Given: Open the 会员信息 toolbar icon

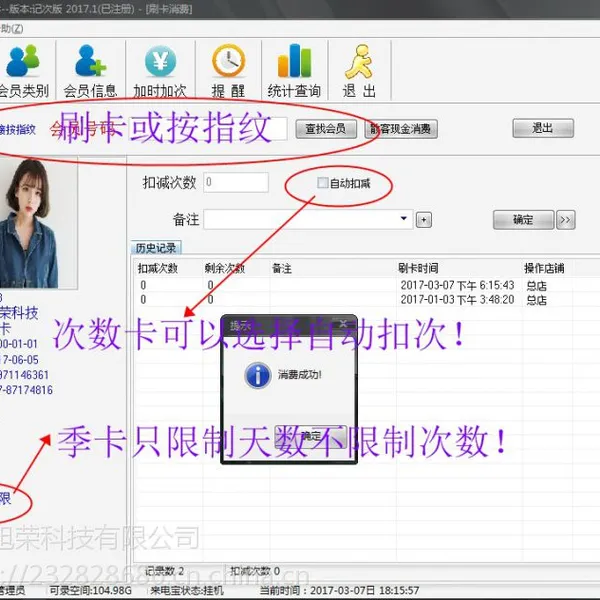Looking at the screenshot, I should 90,71.
